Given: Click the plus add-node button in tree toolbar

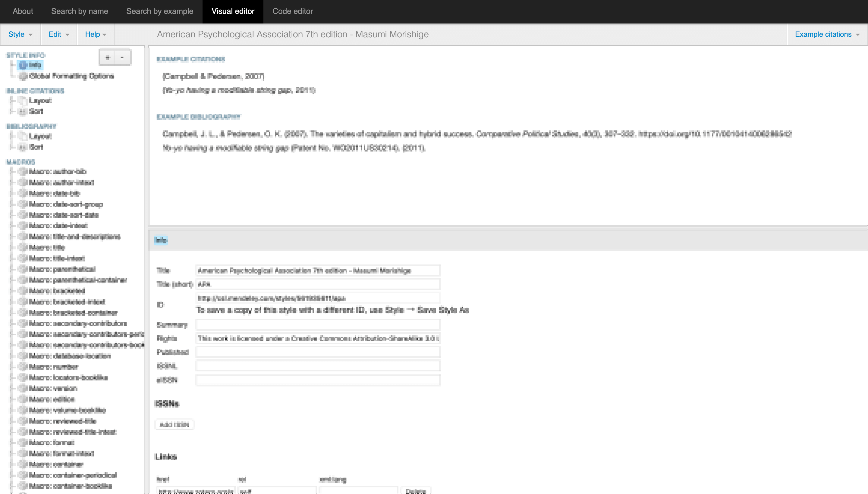Looking at the screenshot, I should 107,57.
